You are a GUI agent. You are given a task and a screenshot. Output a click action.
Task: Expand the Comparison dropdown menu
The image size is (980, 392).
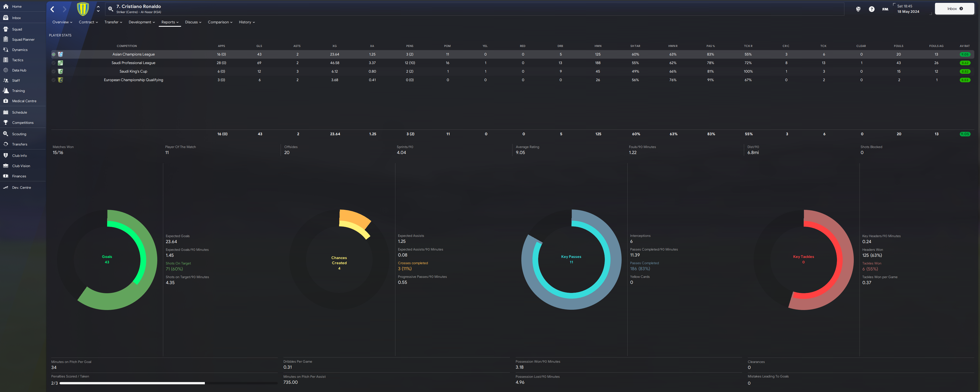click(220, 22)
